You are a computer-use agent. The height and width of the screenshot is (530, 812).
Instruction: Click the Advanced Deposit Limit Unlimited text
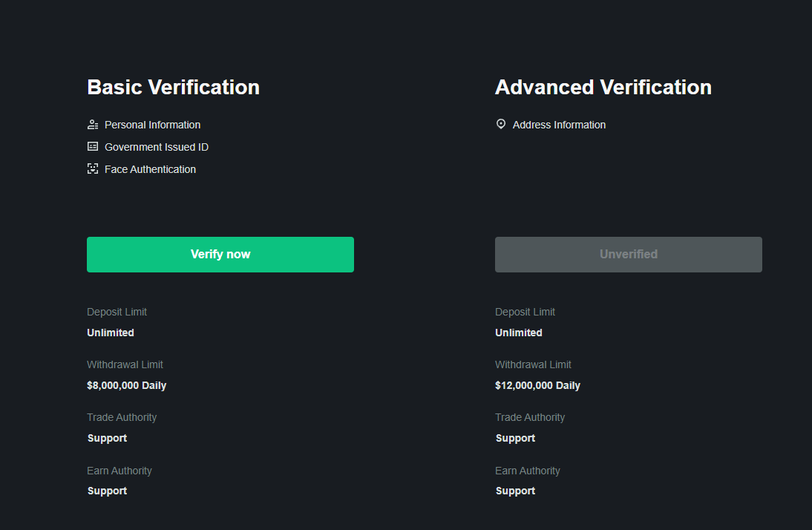coord(518,332)
